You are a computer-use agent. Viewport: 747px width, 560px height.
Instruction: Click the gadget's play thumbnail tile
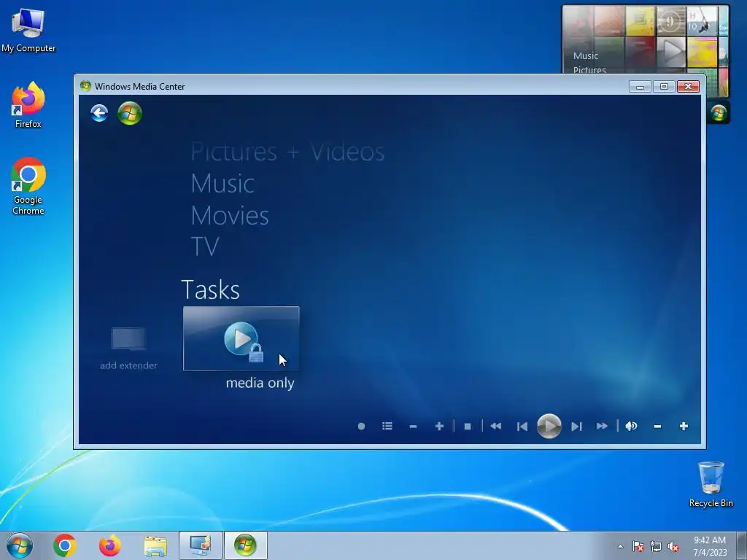click(x=671, y=52)
